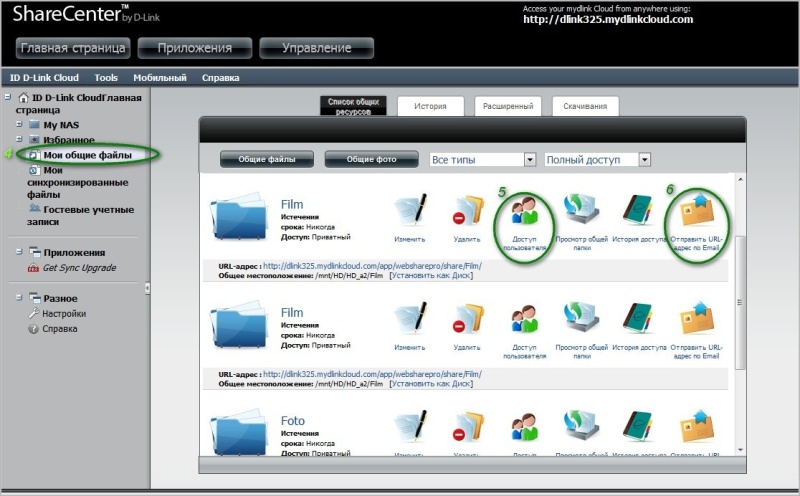This screenshot has height=496, width=800.
Task: Click Отправить URL-адрес по Email for first Film
Action: click(x=696, y=209)
